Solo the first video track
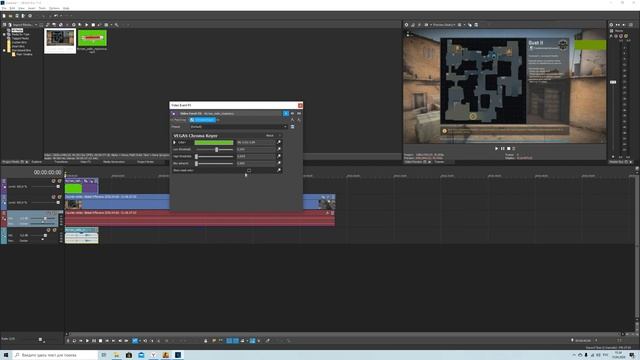 click(60, 181)
